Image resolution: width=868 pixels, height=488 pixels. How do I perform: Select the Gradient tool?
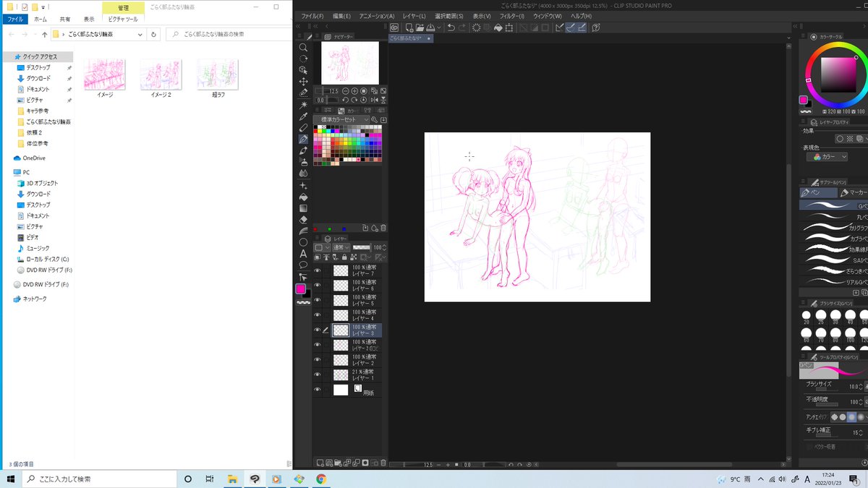(x=303, y=207)
